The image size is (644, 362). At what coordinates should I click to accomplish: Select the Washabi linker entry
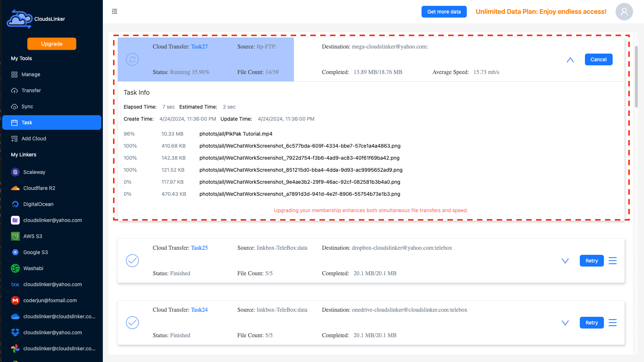coord(52,268)
